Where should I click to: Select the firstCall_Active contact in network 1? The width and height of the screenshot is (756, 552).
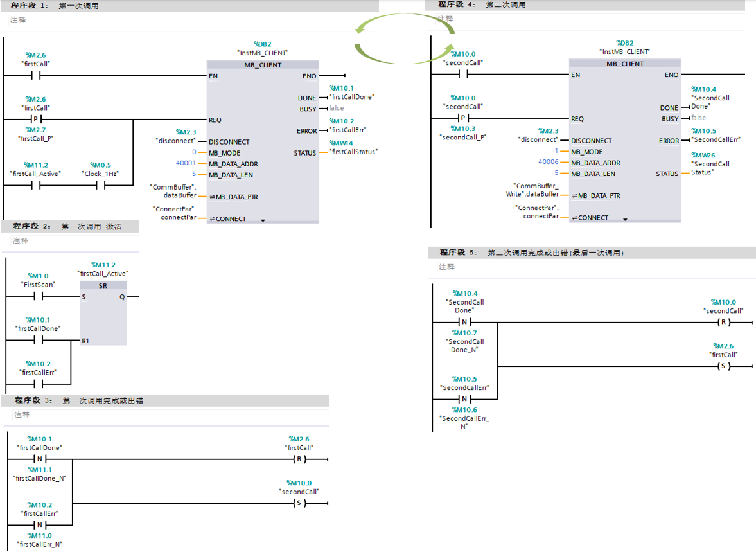pos(36,186)
